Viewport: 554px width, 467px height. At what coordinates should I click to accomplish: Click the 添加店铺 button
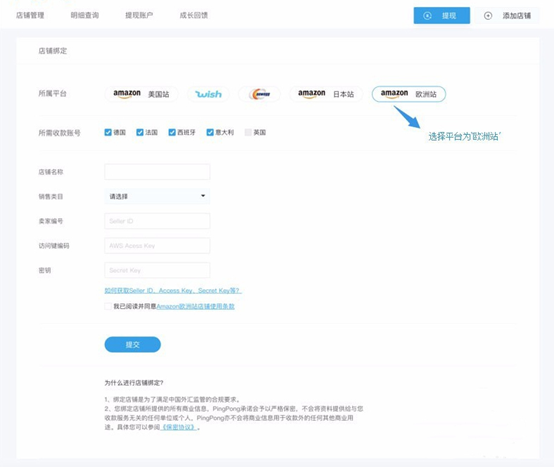(x=507, y=16)
